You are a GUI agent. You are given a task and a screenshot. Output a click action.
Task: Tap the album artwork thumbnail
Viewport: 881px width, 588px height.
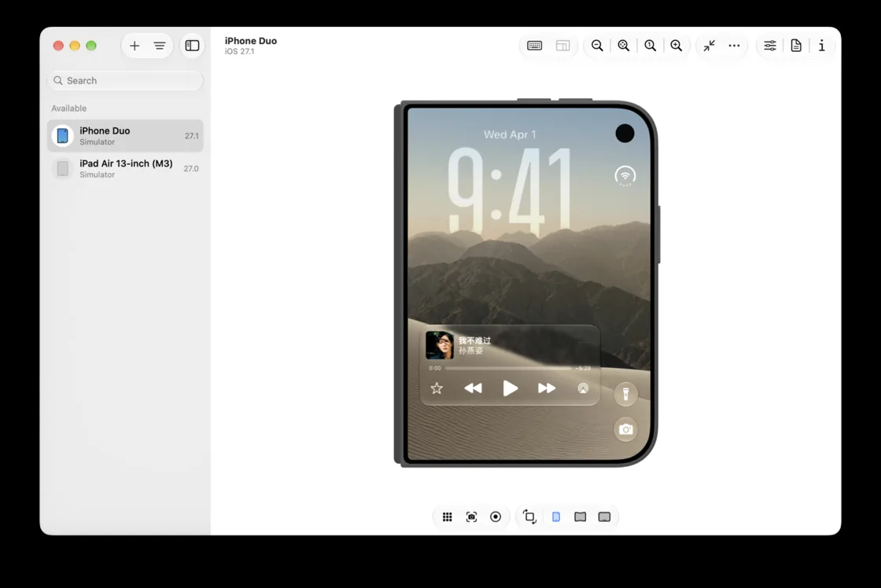pyautogui.click(x=440, y=345)
